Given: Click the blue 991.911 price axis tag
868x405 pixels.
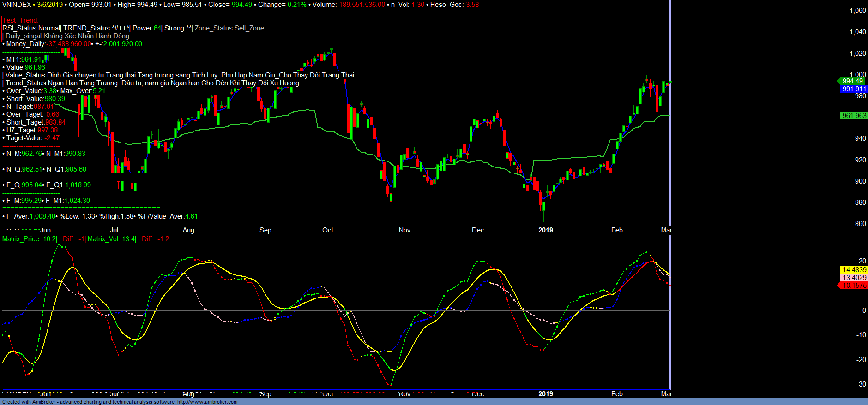Looking at the screenshot, I should [854, 89].
